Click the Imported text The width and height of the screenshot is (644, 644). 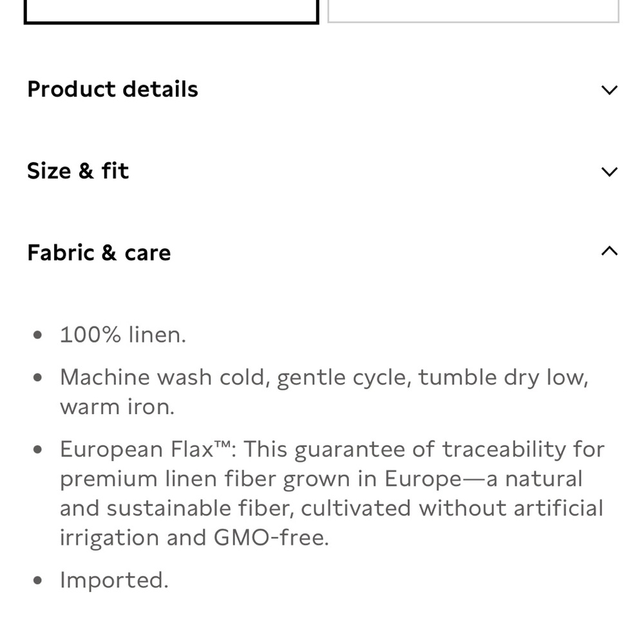tap(114, 580)
